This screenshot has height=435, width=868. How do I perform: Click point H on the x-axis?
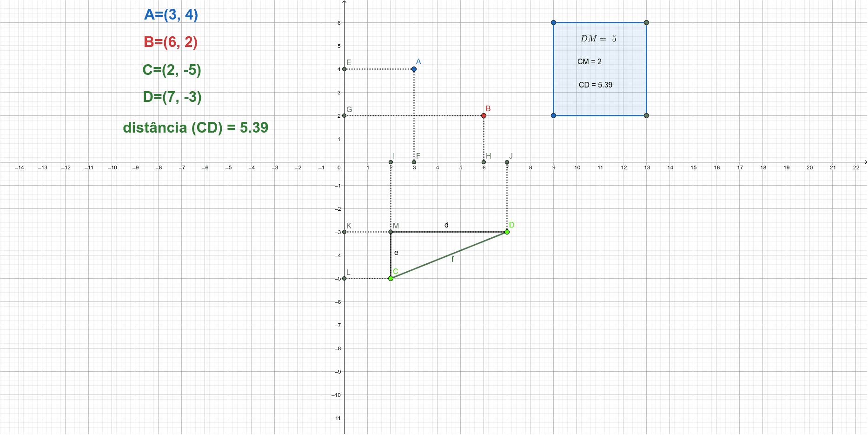(x=484, y=162)
